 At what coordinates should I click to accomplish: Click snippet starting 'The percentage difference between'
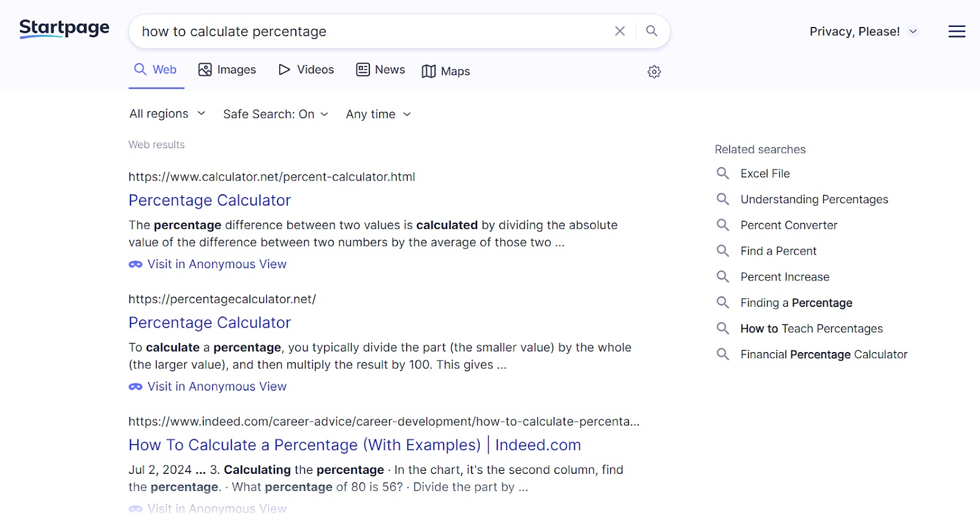click(373, 233)
